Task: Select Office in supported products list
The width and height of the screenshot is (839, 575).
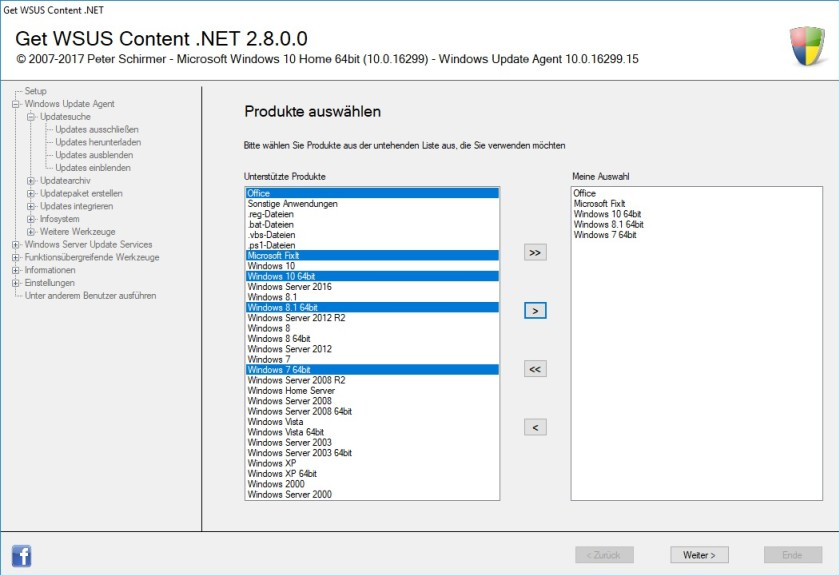Action: point(372,193)
